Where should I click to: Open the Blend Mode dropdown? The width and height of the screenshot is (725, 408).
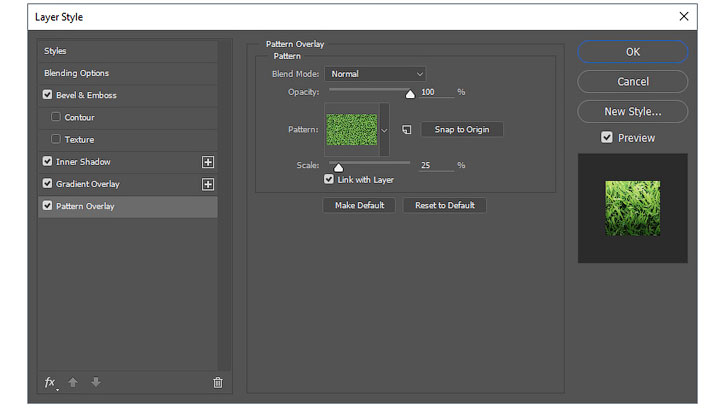click(375, 74)
